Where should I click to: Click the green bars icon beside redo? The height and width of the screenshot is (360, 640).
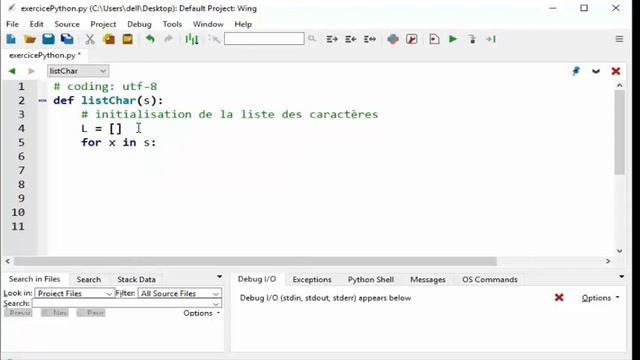(x=191, y=39)
